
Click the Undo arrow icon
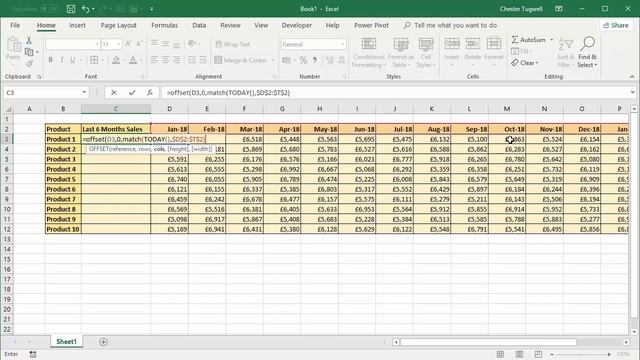pyautogui.click(x=86, y=9)
